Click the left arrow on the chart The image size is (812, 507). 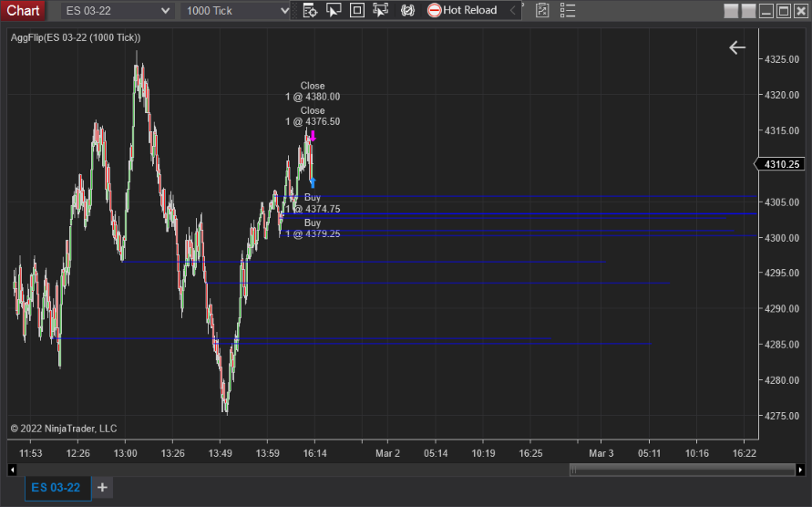(x=737, y=47)
